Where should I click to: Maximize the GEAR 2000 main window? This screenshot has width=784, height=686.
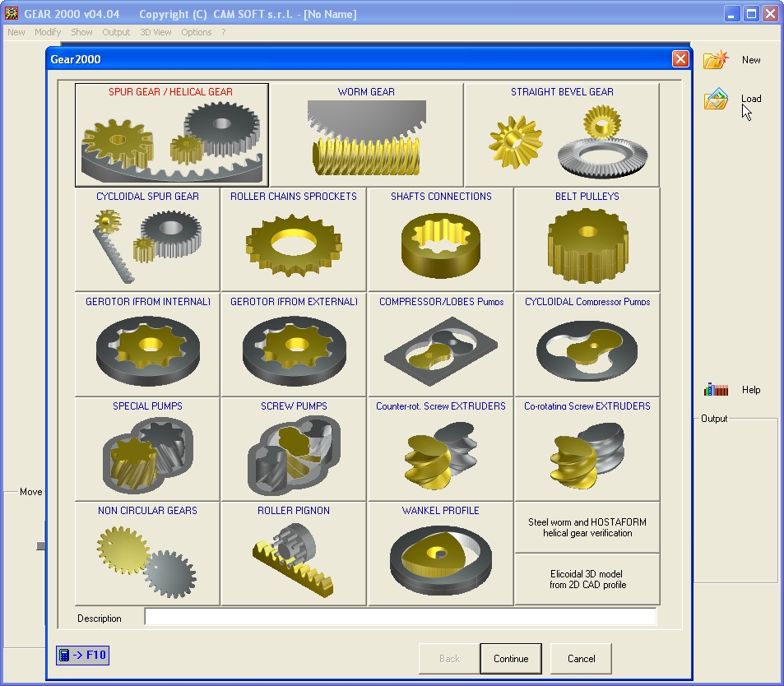[750, 13]
